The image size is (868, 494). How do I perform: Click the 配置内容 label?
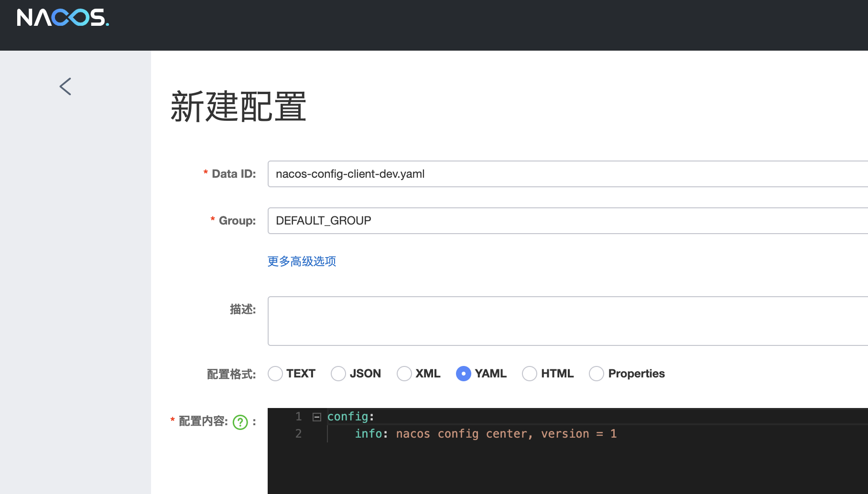(x=203, y=421)
